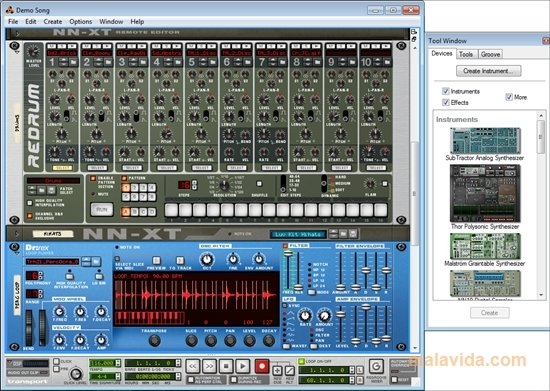Open the File menu
Image resolution: width=550 pixels, height=391 pixels.
[13, 22]
